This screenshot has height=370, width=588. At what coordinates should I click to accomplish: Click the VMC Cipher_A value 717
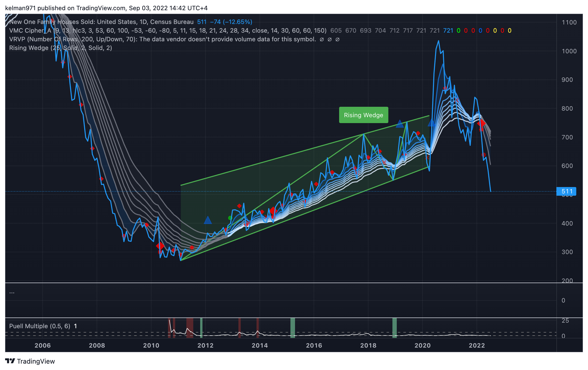click(408, 31)
